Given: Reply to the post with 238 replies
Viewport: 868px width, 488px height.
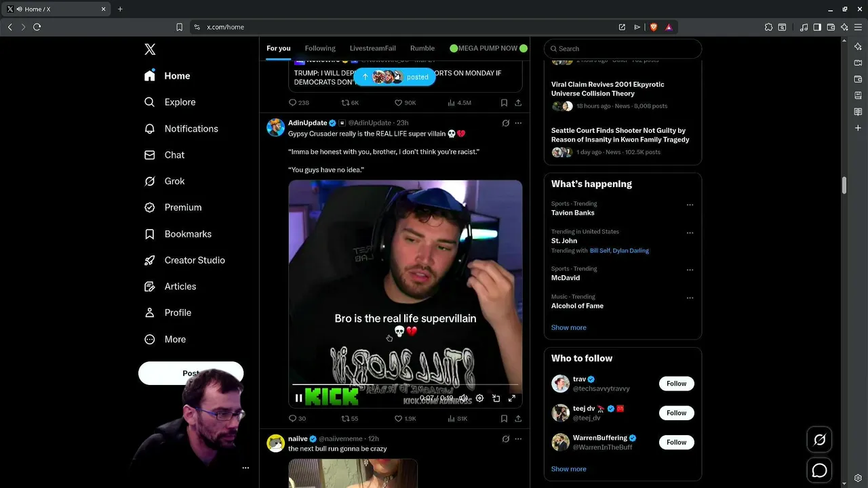Looking at the screenshot, I should tap(298, 103).
